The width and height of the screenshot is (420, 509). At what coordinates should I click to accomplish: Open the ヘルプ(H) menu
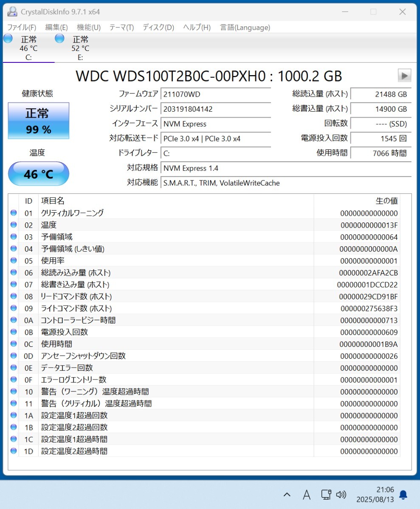pos(197,28)
